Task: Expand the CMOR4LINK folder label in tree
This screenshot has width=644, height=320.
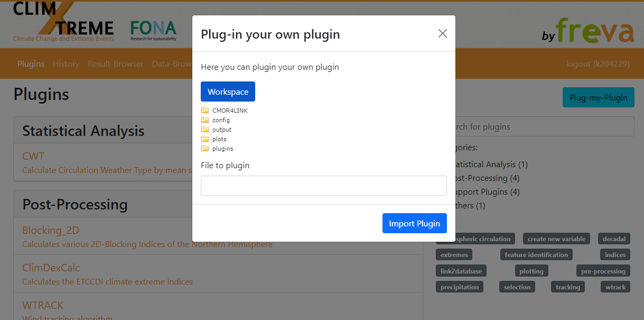Action: pos(230,111)
